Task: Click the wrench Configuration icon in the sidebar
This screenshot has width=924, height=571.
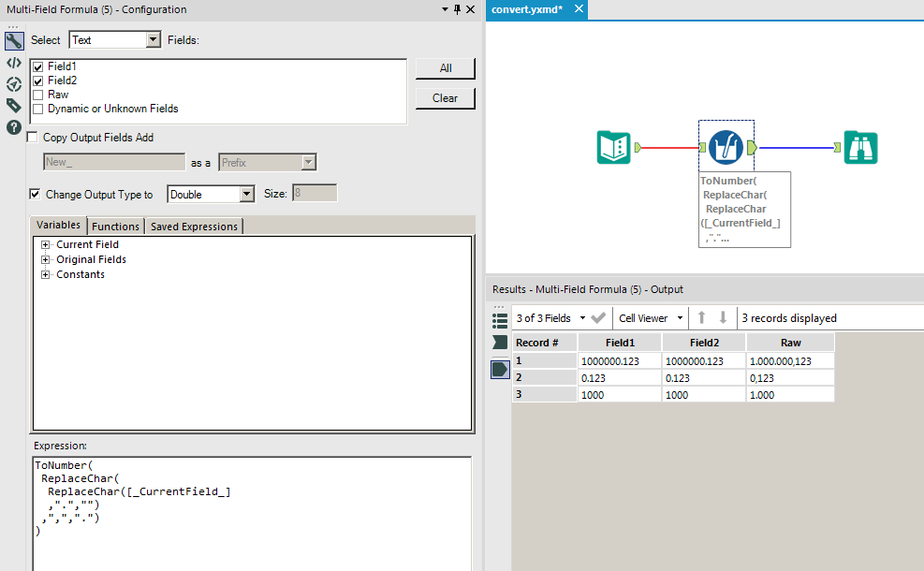Action: pyautogui.click(x=13, y=40)
